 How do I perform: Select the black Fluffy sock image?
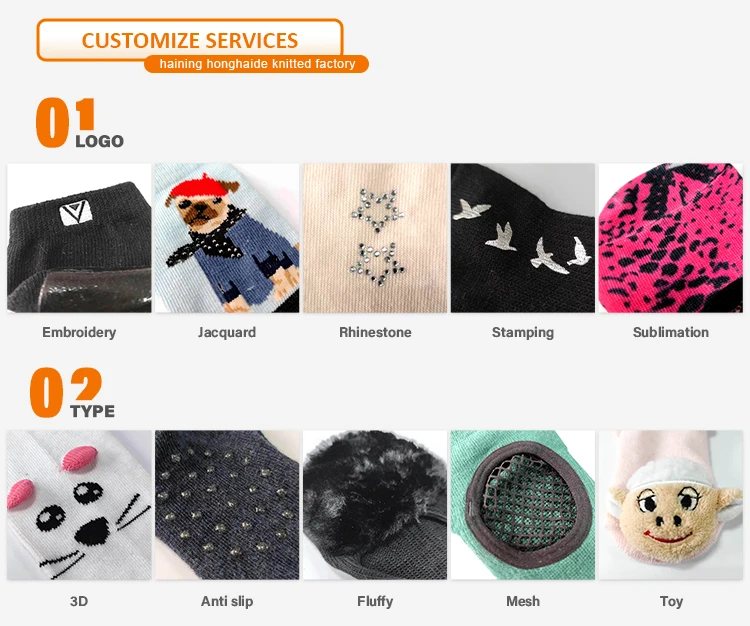click(x=375, y=505)
